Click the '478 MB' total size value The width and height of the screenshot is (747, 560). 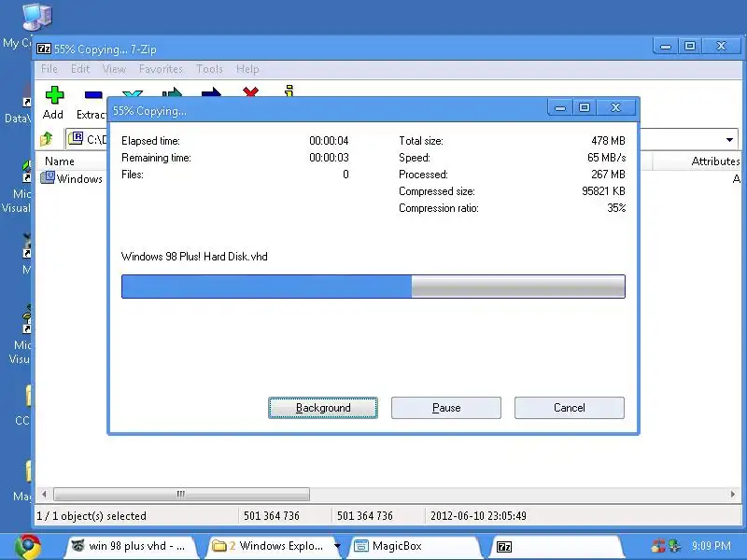(x=609, y=141)
